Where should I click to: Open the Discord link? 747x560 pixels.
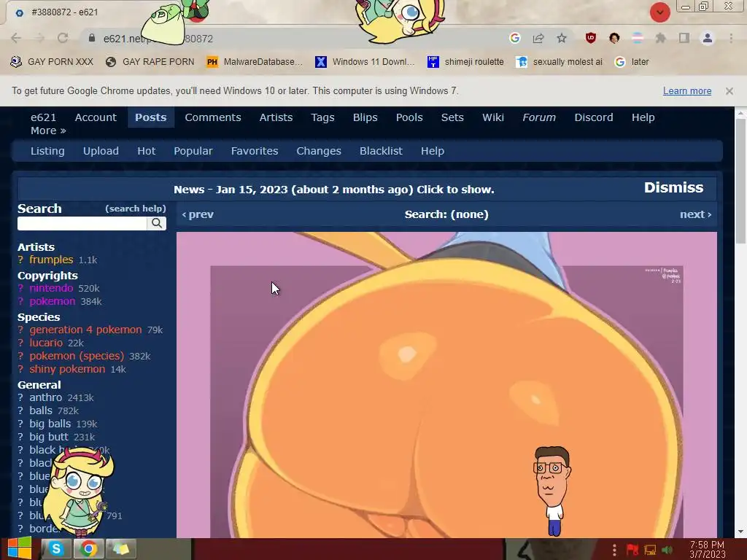tap(594, 117)
